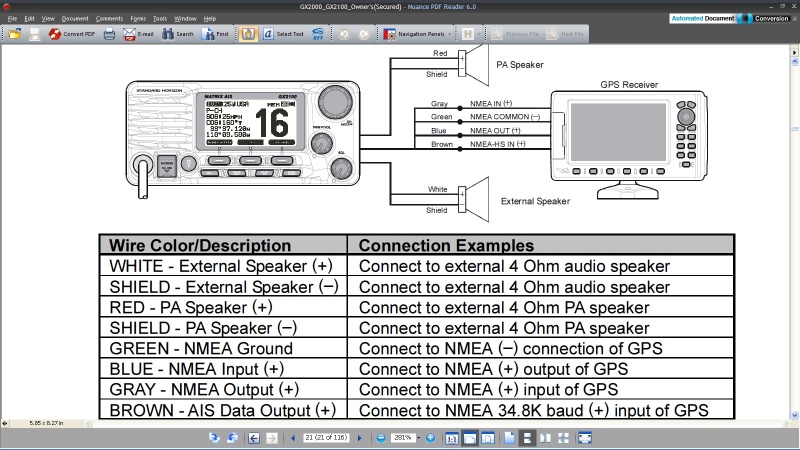Open the Comments menu
Screen dimensions: 800x450
click(109, 18)
